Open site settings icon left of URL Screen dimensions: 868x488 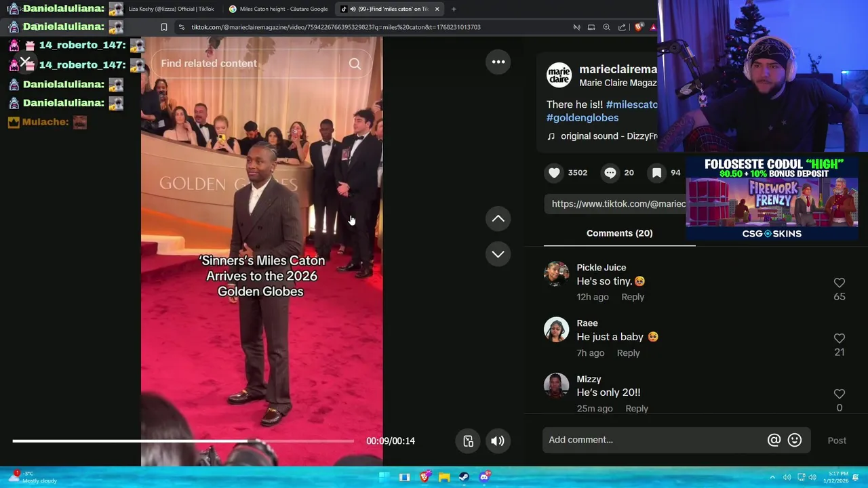click(x=181, y=27)
